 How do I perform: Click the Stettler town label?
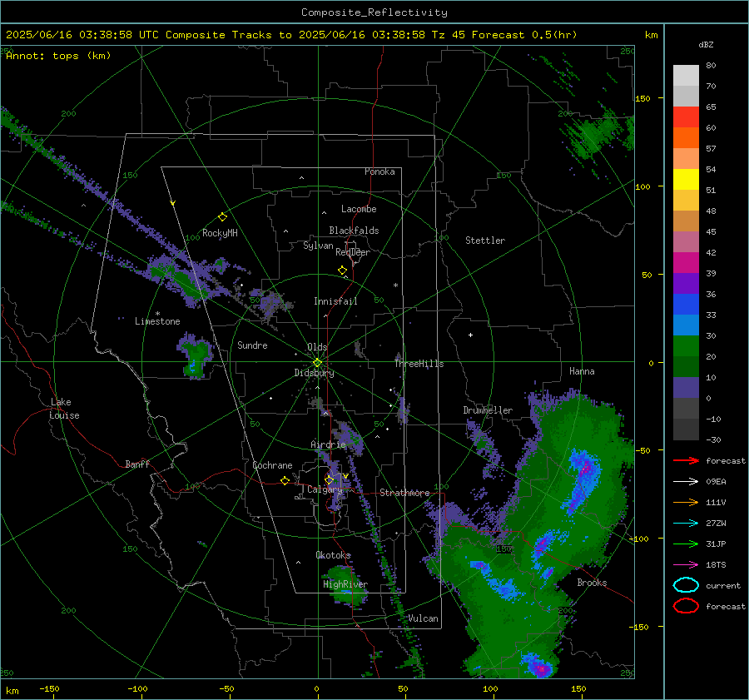coord(485,241)
